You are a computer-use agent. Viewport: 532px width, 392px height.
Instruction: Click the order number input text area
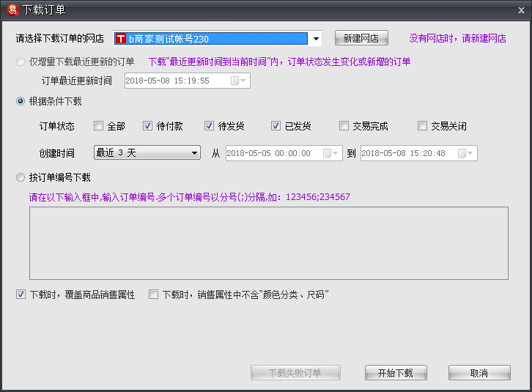(269, 243)
